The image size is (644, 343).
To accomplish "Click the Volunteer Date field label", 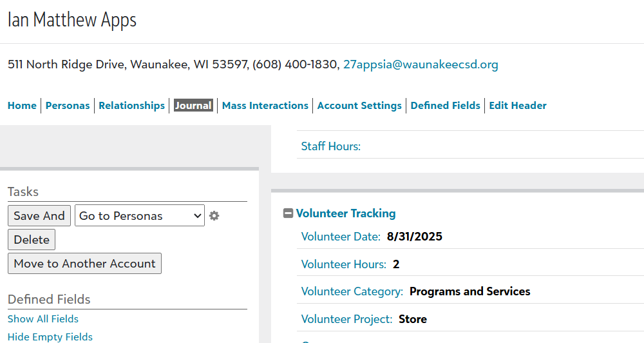I will [x=341, y=237].
